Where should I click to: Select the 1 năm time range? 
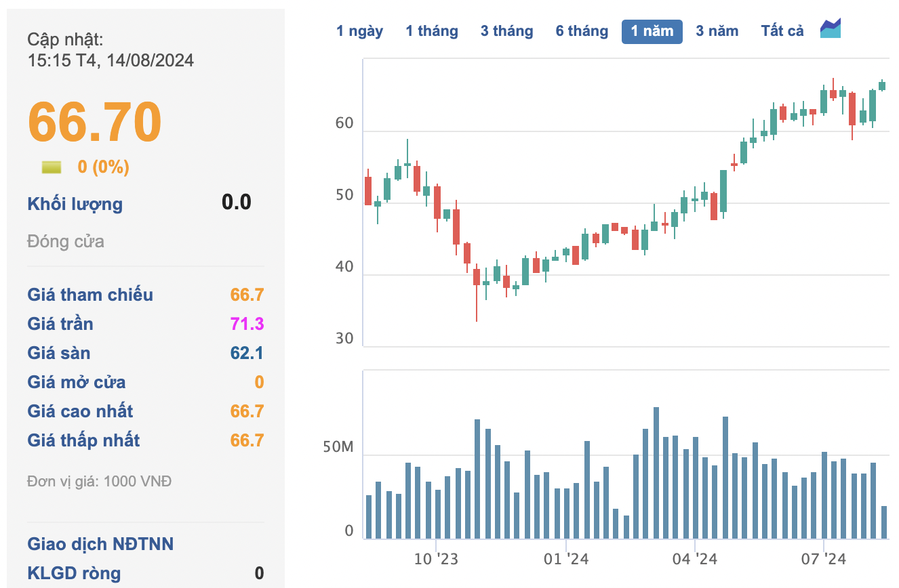[652, 31]
